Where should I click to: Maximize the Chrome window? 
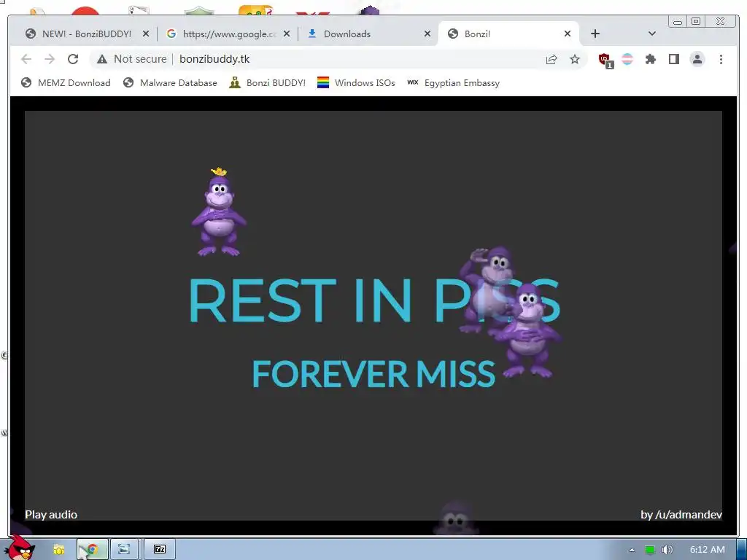[696, 21]
